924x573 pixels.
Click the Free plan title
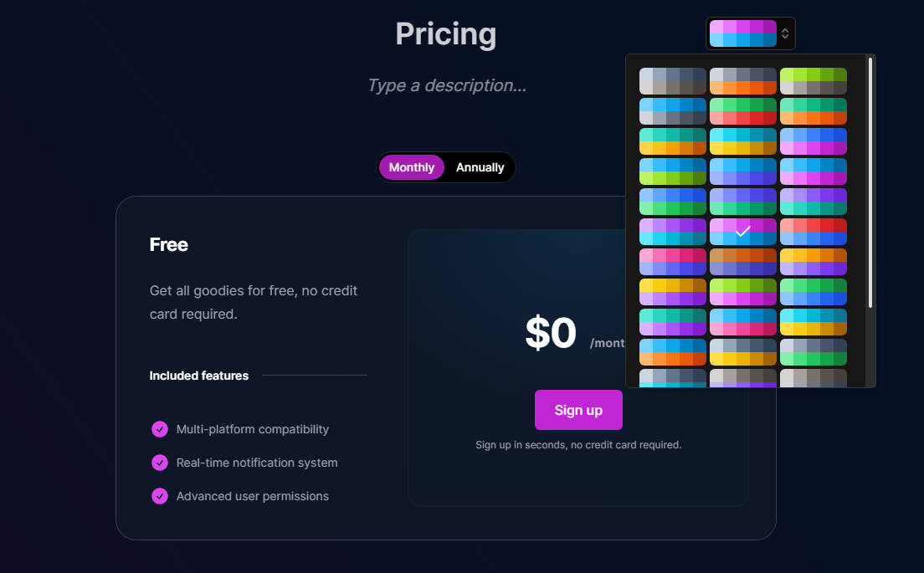(168, 244)
